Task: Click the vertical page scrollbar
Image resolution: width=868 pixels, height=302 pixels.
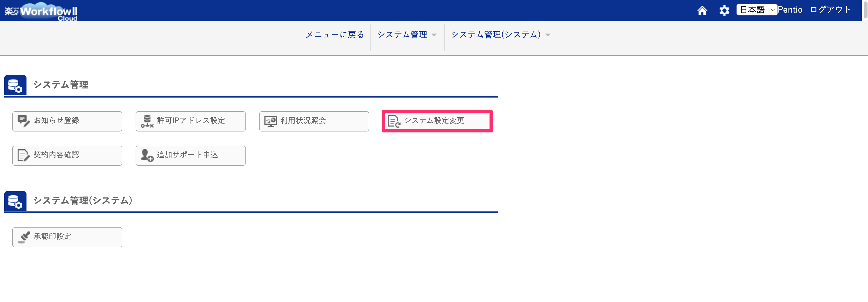Action: [865, 10]
